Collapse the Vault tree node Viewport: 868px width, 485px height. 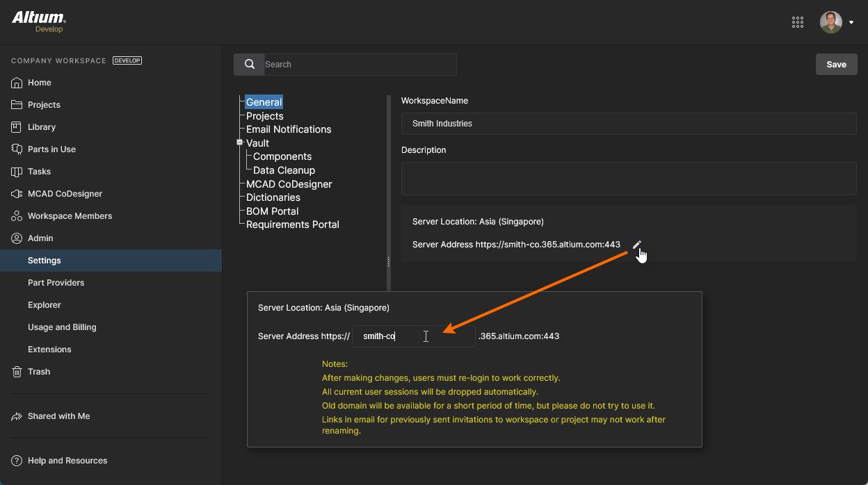[240, 142]
